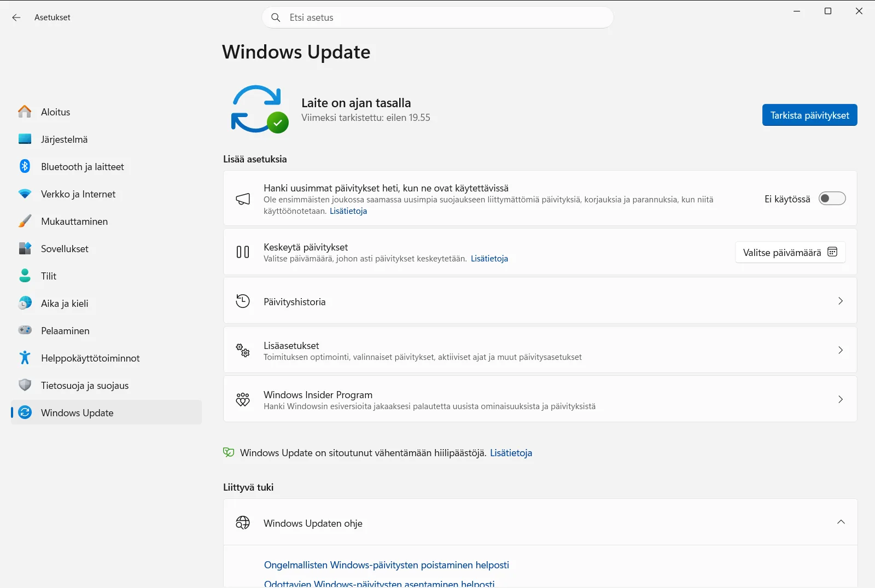
Task: Click the Lisäasetukset gears icon
Action: 243,350
